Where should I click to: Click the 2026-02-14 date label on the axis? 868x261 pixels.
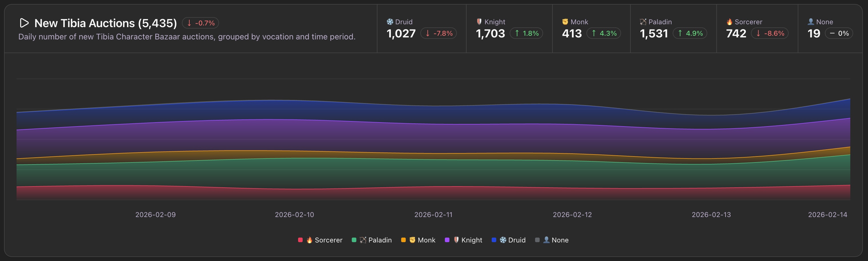pyautogui.click(x=827, y=215)
